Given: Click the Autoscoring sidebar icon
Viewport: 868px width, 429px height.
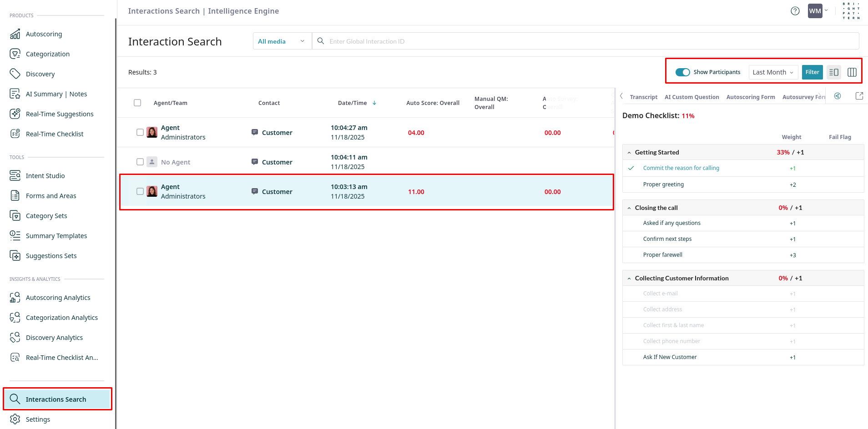Looking at the screenshot, I should point(15,34).
